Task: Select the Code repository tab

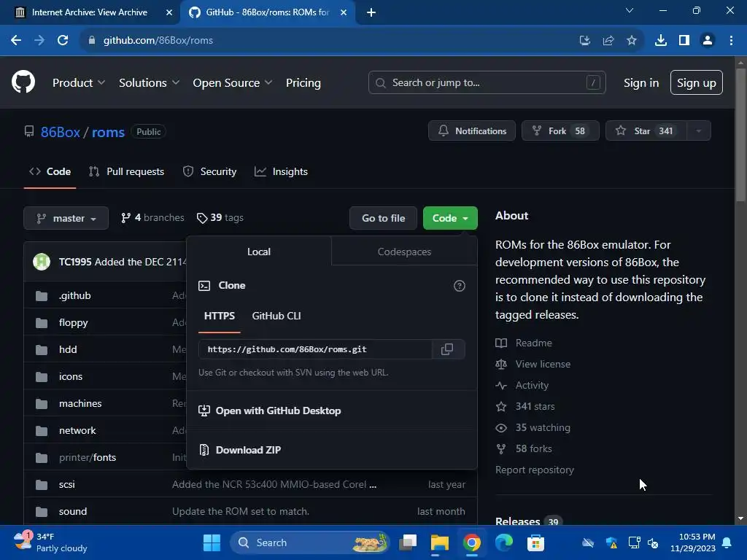Action: (50, 171)
